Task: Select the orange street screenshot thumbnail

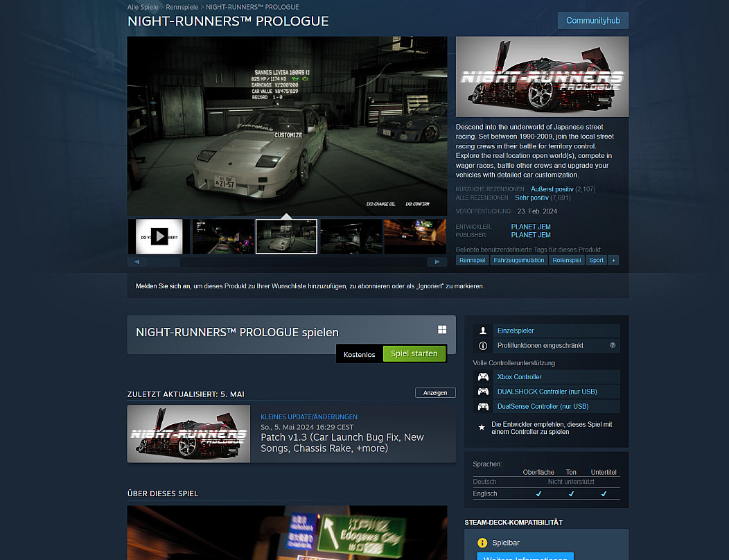Action: pos(415,237)
